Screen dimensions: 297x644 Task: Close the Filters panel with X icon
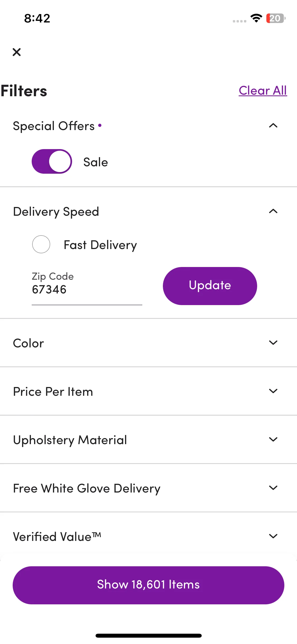point(17,52)
